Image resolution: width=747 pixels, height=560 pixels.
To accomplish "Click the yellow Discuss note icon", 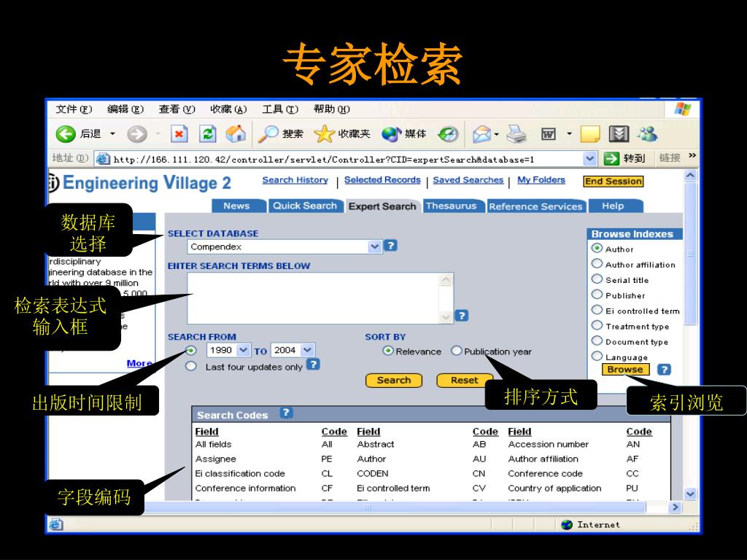I will point(590,134).
